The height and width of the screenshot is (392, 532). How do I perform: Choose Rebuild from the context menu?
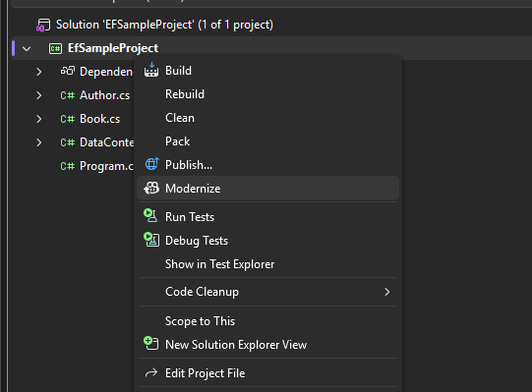pyautogui.click(x=267, y=94)
